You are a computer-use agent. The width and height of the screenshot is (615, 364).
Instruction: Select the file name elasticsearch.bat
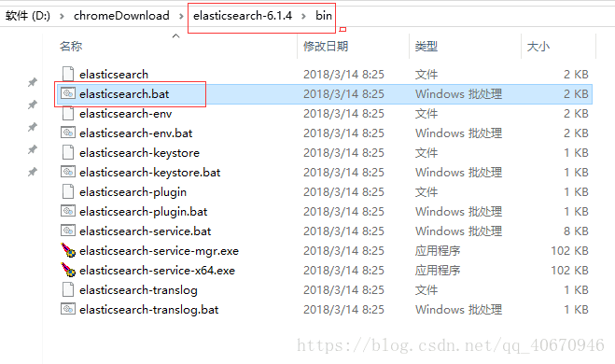124,93
